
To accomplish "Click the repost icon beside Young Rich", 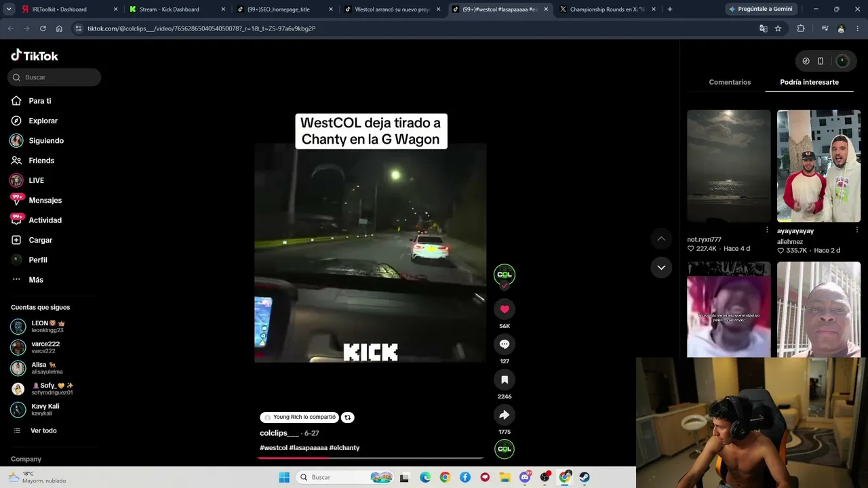I will coord(347,418).
